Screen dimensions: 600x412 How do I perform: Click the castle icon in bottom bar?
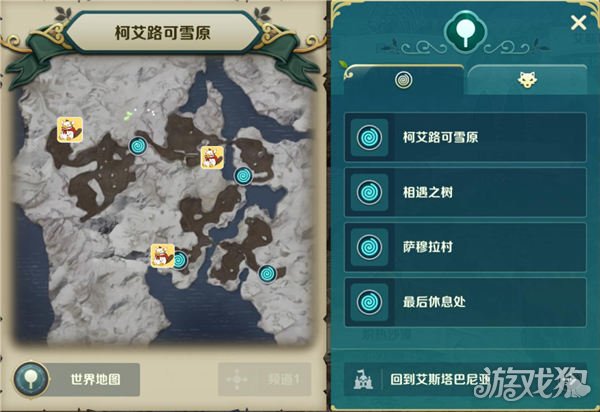[x=363, y=379]
